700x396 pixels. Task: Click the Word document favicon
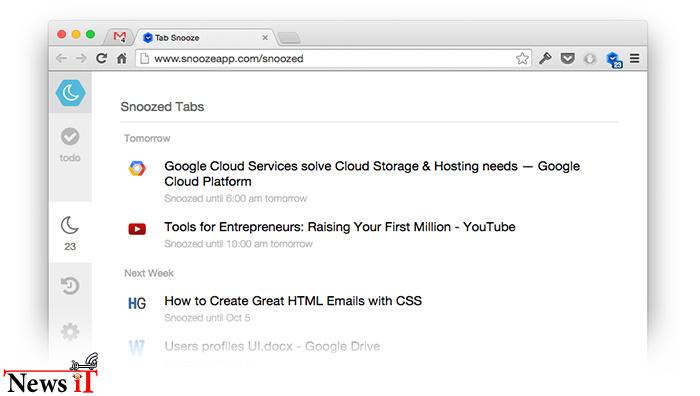pyautogui.click(x=137, y=347)
